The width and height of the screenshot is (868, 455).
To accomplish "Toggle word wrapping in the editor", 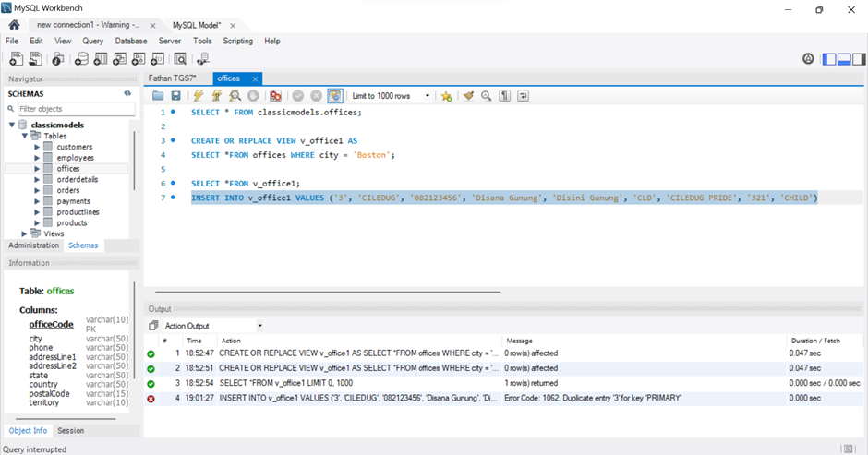I will [x=523, y=96].
